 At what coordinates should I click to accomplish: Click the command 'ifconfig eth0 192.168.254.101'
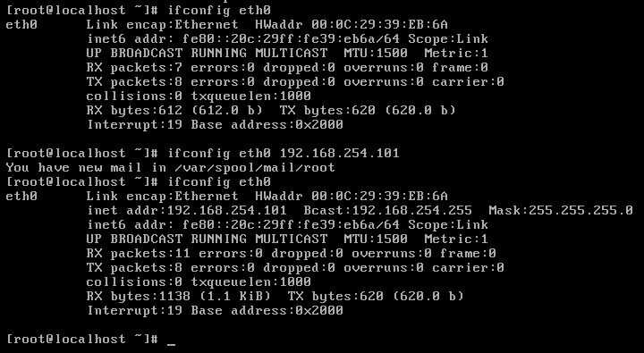pos(283,153)
